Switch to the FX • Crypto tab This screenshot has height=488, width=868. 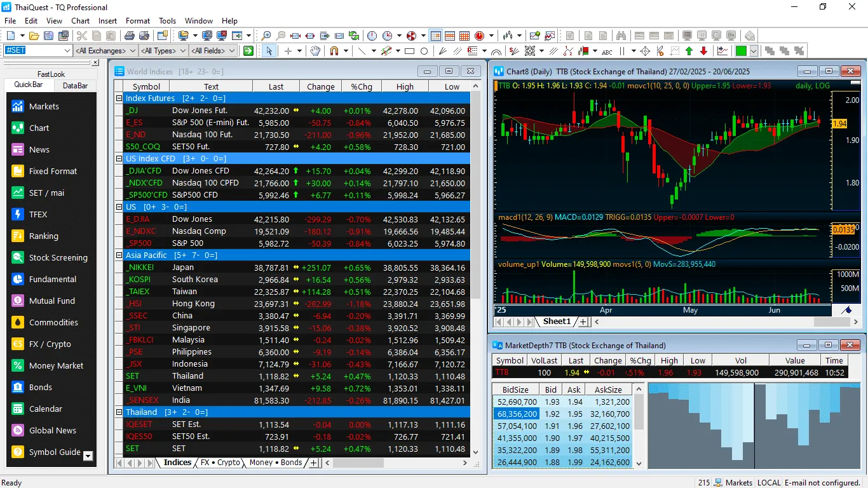click(220, 463)
